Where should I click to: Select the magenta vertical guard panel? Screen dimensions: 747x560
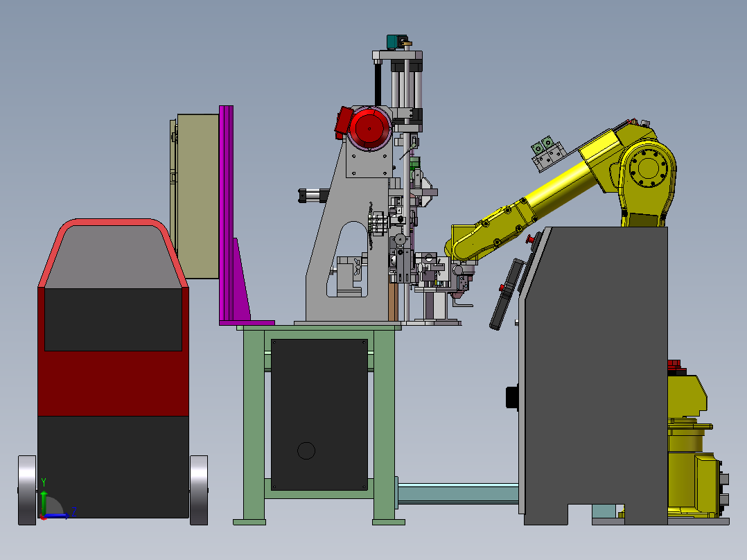[x=227, y=214]
